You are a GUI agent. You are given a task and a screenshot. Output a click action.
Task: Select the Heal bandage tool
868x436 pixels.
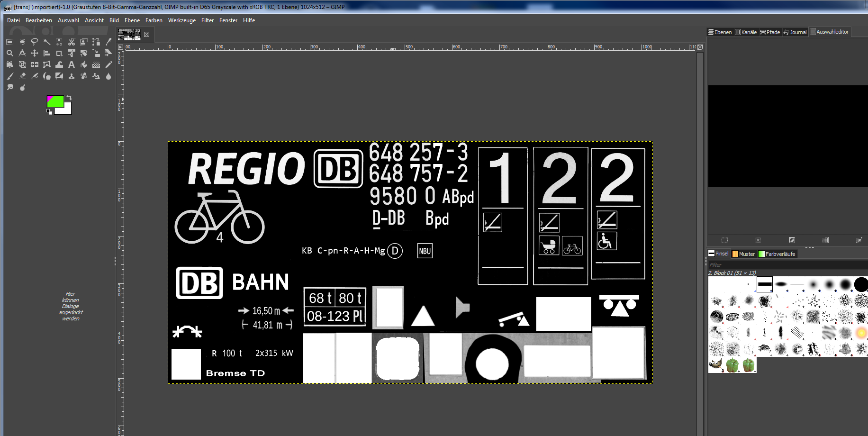coord(83,76)
